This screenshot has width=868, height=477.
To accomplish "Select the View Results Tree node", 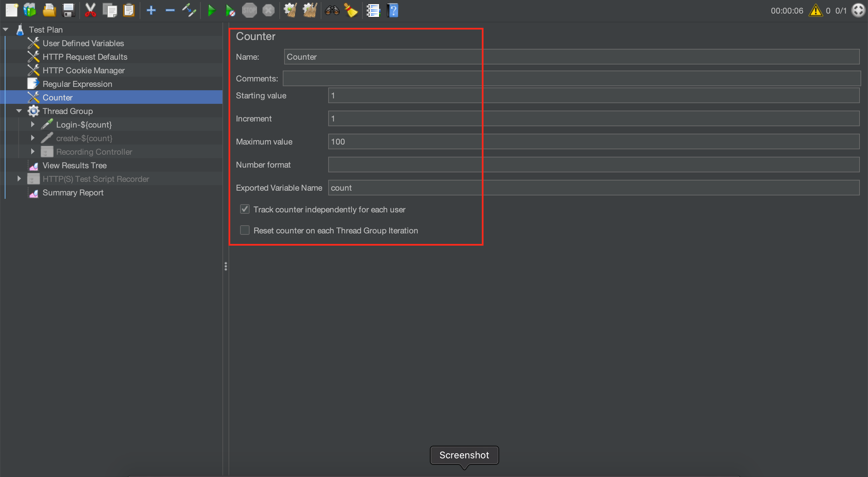I will tap(75, 165).
